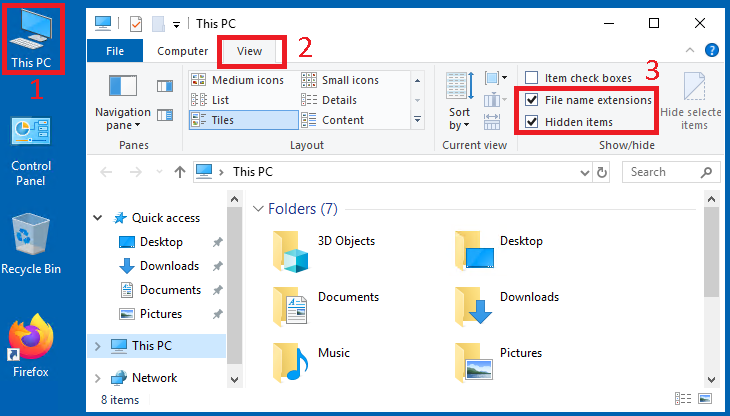This screenshot has height=416, width=730.
Task: Click the Up arrow navigation button
Action: [180, 172]
